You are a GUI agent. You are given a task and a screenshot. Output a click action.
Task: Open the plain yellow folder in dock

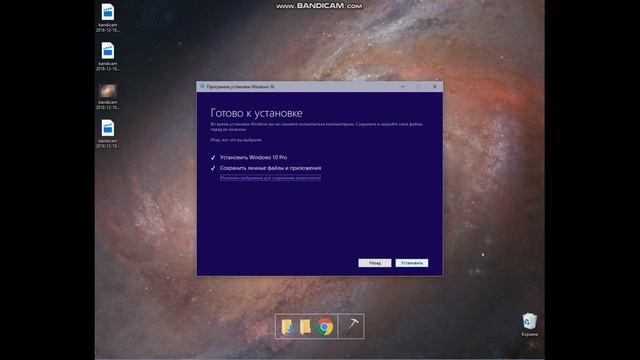point(305,327)
